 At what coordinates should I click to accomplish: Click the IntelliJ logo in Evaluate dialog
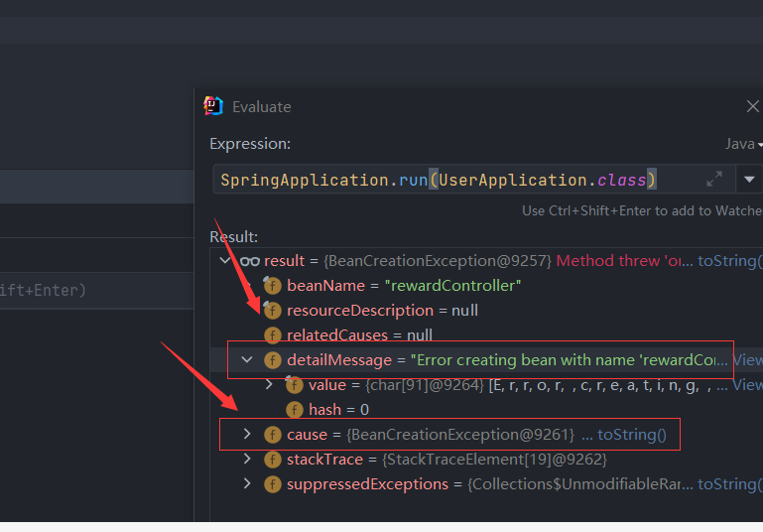click(213, 106)
